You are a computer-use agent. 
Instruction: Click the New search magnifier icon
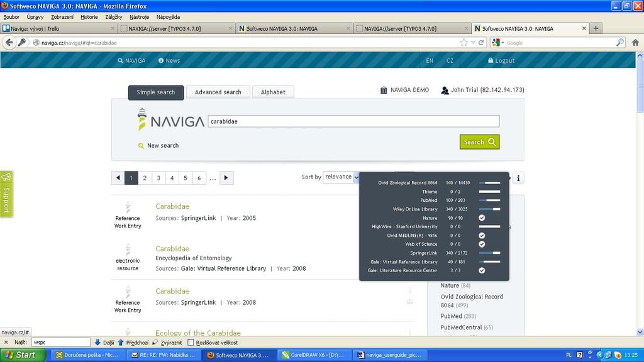(141, 146)
